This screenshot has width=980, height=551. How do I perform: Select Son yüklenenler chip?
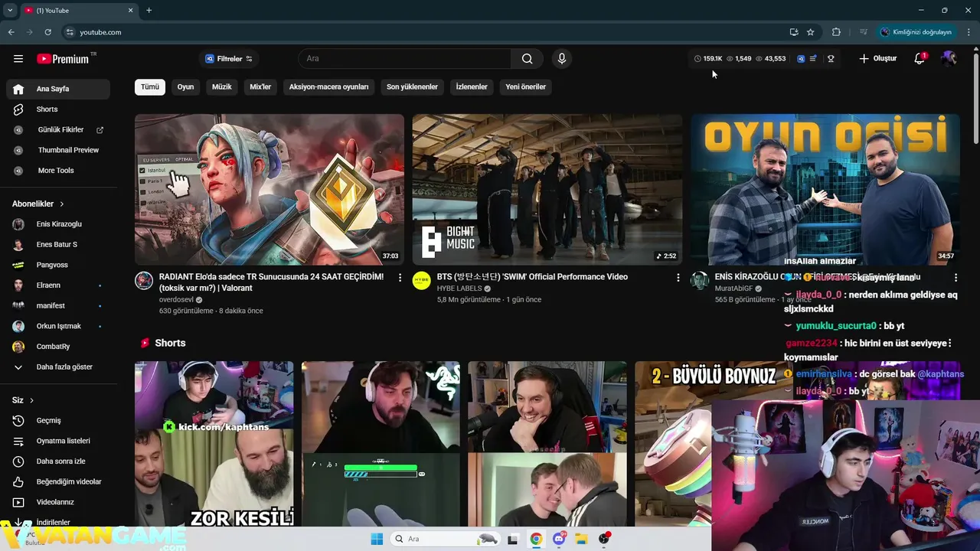coord(412,86)
